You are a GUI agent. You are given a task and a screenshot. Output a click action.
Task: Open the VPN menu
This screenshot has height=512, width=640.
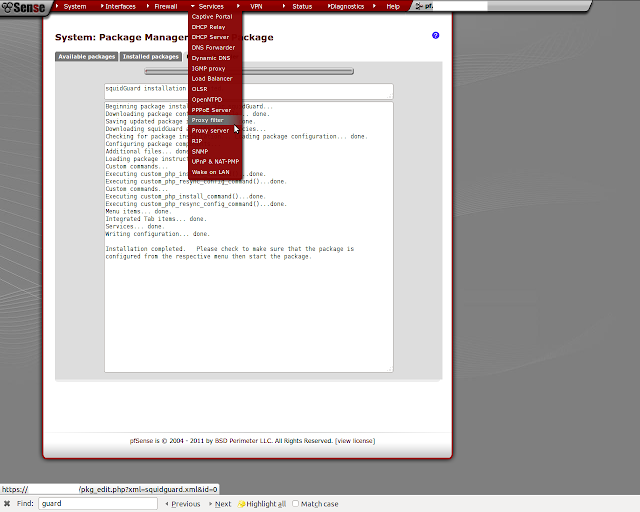[256, 6]
